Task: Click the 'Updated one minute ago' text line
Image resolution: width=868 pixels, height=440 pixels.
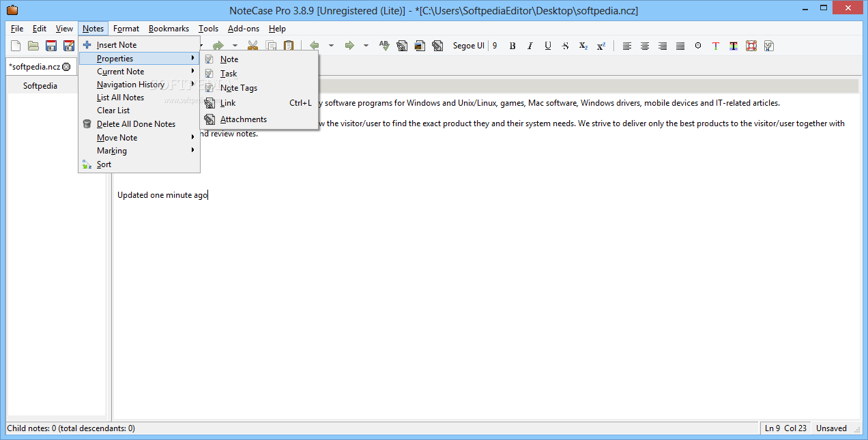Action: click(x=162, y=195)
